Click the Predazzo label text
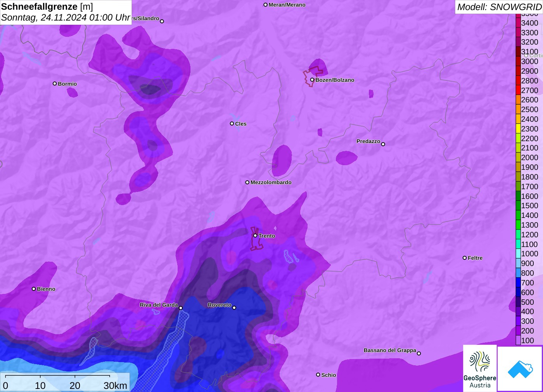Screen dimensions: 543x392 coord(368,141)
